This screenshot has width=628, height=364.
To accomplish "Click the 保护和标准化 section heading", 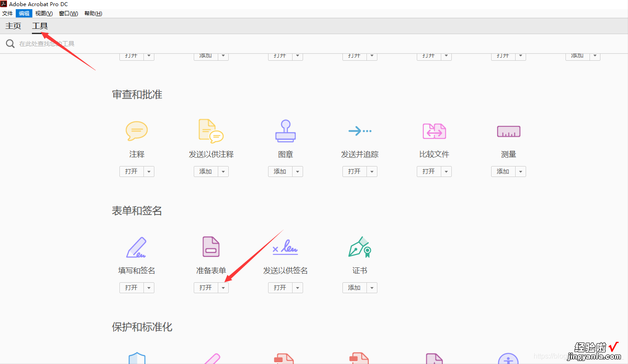I will pyautogui.click(x=142, y=327).
